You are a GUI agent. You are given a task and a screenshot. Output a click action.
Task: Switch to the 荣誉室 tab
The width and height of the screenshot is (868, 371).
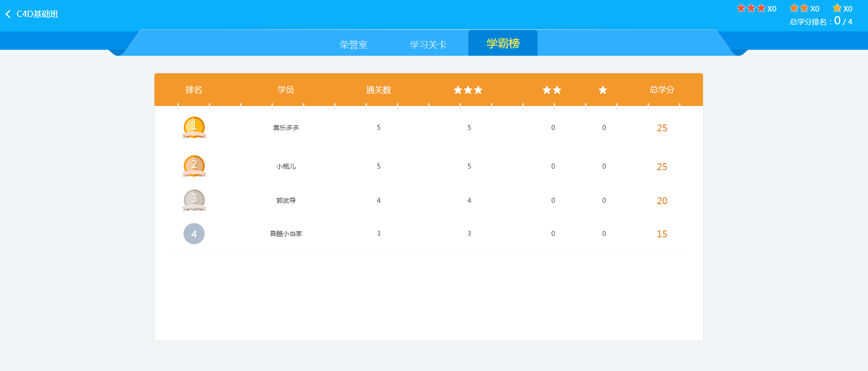click(x=354, y=45)
